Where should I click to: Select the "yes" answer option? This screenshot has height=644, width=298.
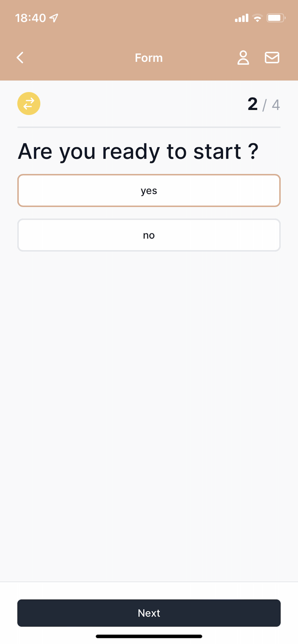(149, 191)
